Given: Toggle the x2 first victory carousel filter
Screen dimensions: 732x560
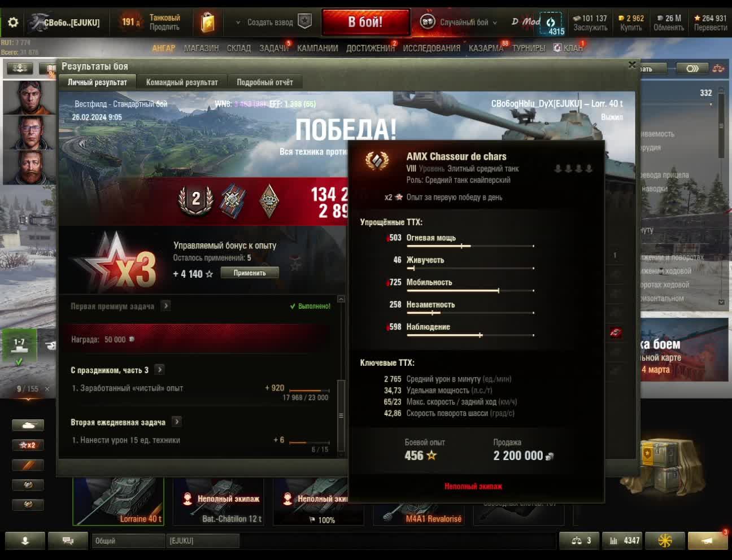Looking at the screenshot, I should (x=28, y=445).
